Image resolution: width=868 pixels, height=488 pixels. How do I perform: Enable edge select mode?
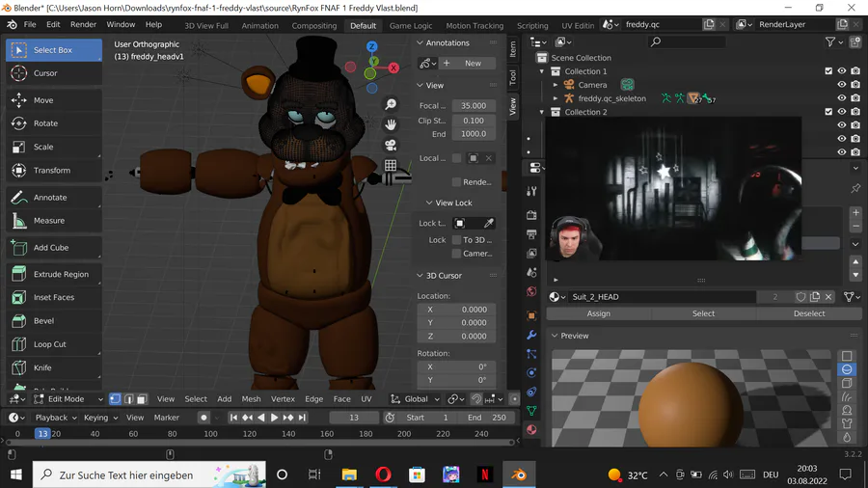tap(128, 399)
